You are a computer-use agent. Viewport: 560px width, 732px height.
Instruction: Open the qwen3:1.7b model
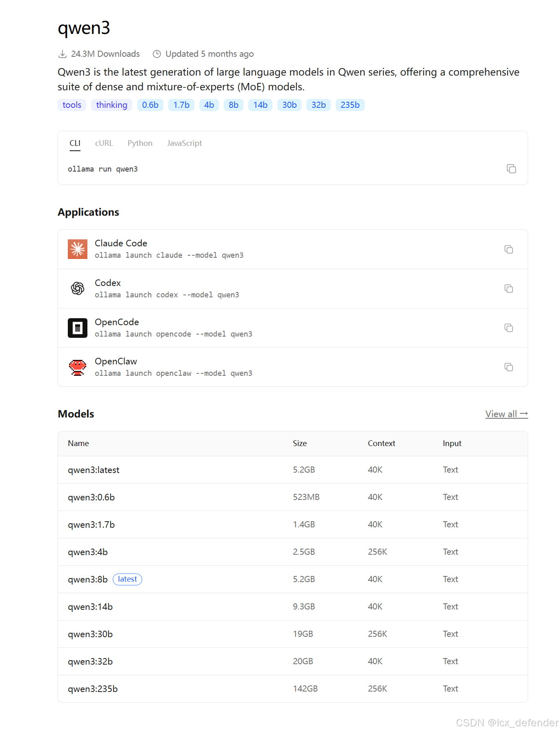tap(91, 525)
